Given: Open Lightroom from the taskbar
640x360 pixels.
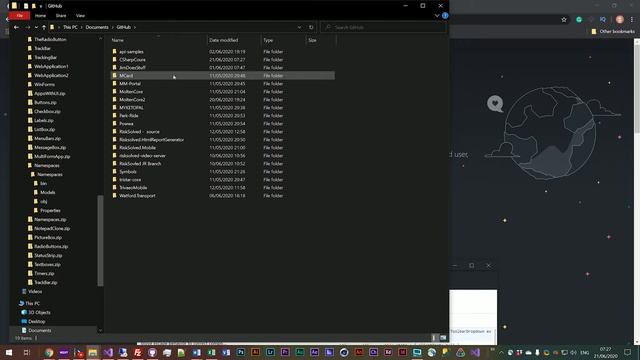Looking at the screenshot, I should pos(270,352).
